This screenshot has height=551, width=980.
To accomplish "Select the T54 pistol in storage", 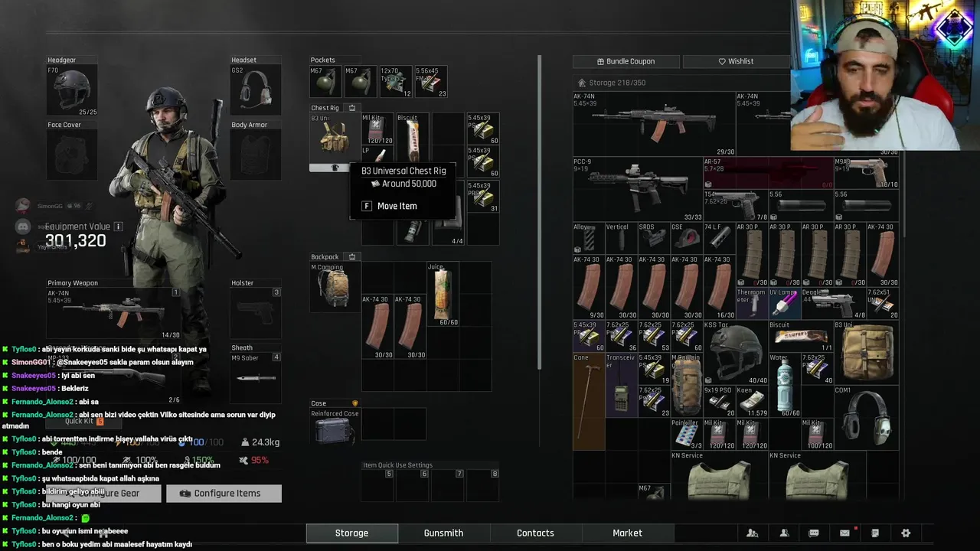I will (x=736, y=206).
